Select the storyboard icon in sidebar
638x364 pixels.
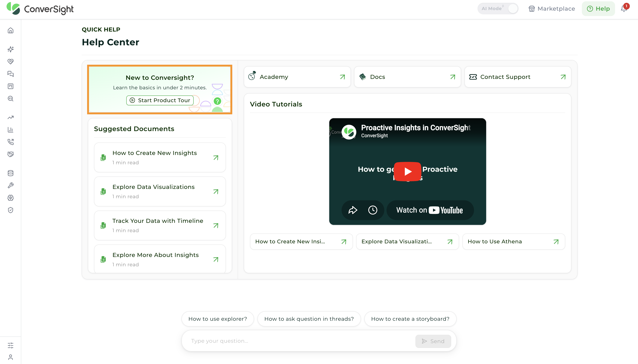click(x=10, y=86)
